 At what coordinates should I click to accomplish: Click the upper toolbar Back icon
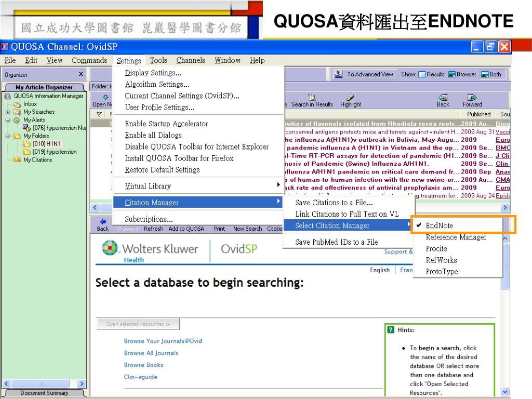[x=443, y=97]
